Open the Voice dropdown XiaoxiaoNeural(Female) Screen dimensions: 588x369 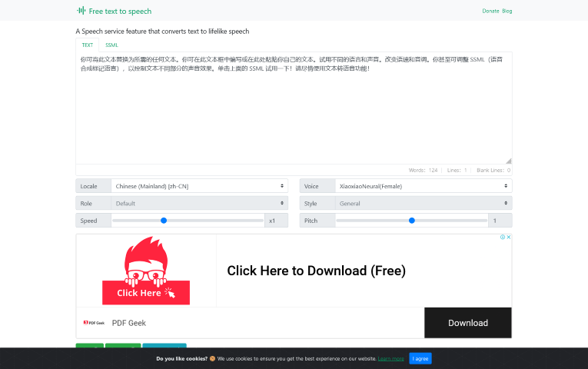click(x=424, y=186)
